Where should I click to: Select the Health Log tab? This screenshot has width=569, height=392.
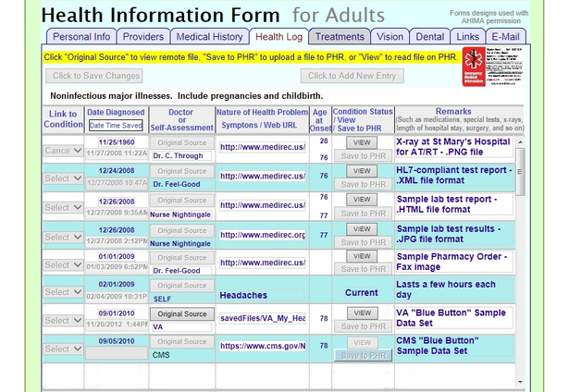[x=278, y=37]
